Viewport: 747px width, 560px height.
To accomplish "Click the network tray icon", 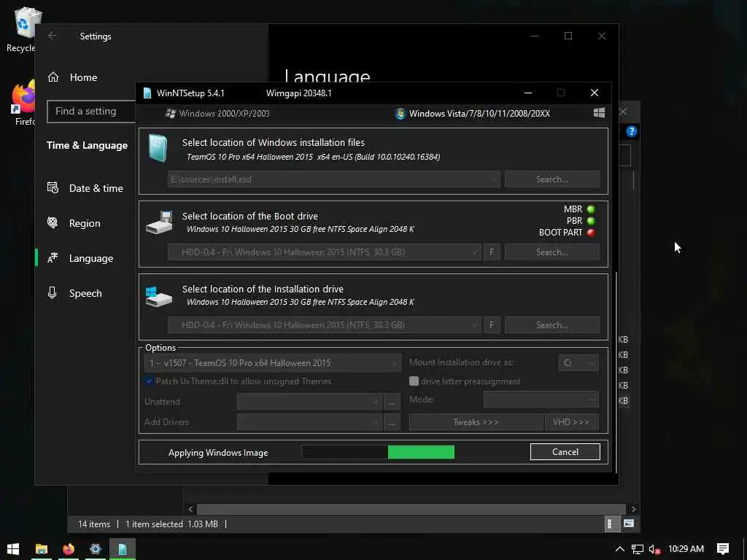I will (x=638, y=550).
